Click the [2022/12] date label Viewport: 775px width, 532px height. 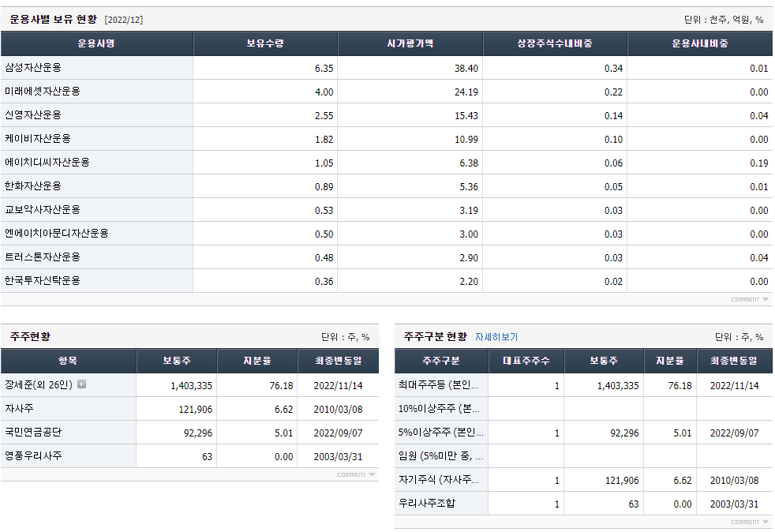(x=124, y=20)
